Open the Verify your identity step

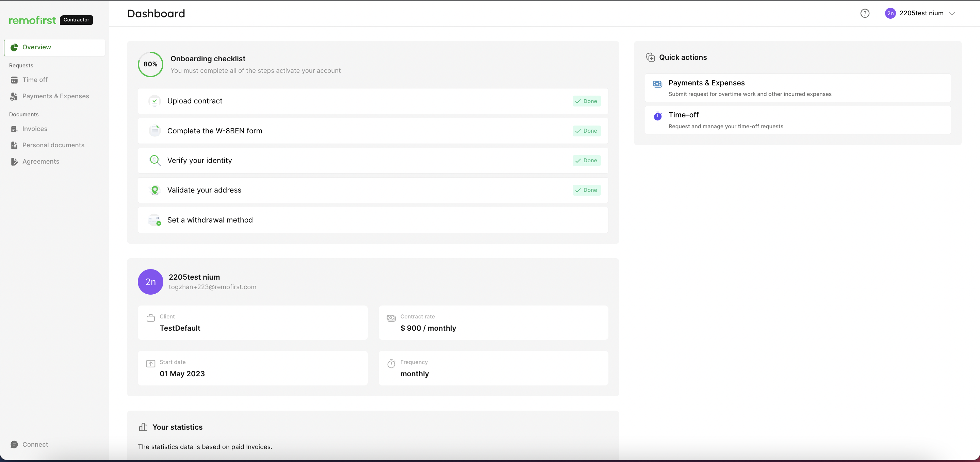[373, 161]
